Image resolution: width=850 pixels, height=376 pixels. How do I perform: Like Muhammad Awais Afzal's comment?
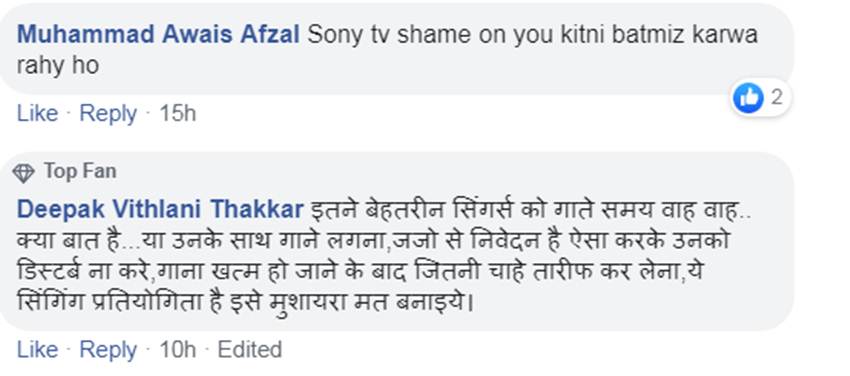pyautogui.click(x=37, y=114)
